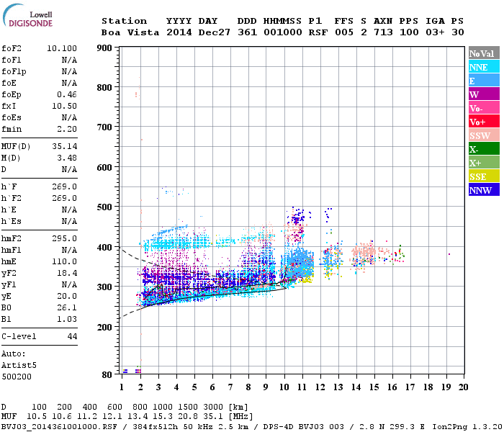The width and height of the screenshot is (504, 432).
Task: Click the day-of-year value 361
Action: [x=247, y=32]
